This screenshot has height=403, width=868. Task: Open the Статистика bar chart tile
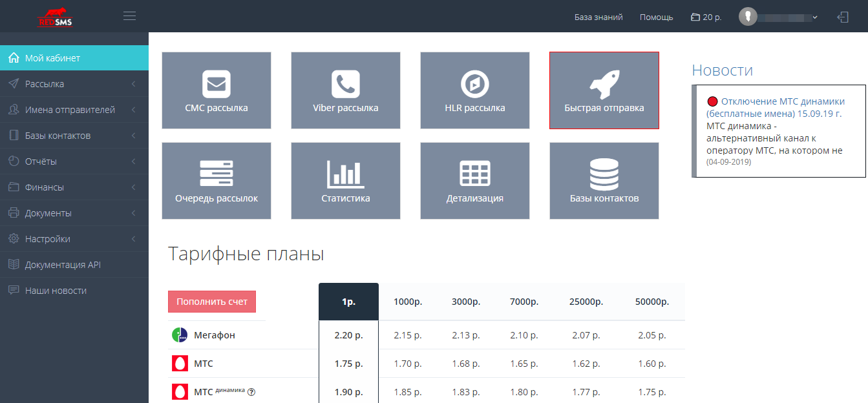(346, 181)
